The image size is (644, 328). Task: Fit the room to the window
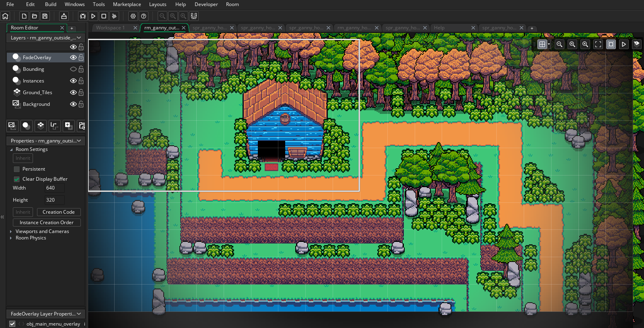[598, 44]
